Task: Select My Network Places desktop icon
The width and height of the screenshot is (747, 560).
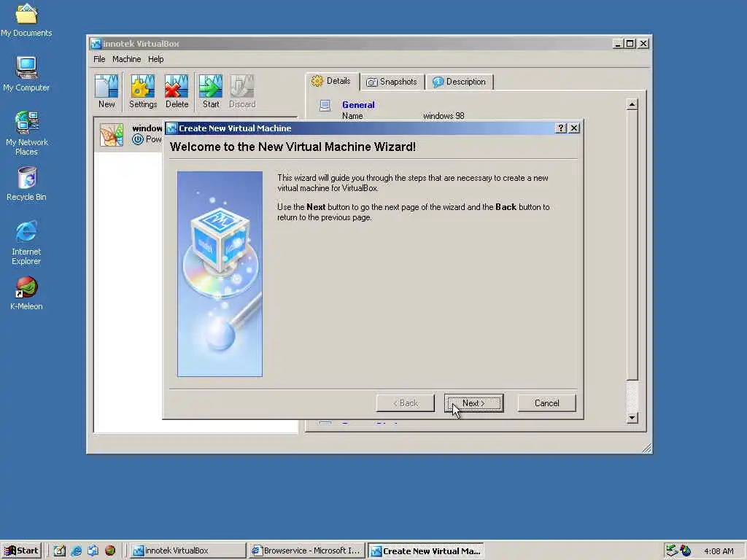Action: coord(26,133)
